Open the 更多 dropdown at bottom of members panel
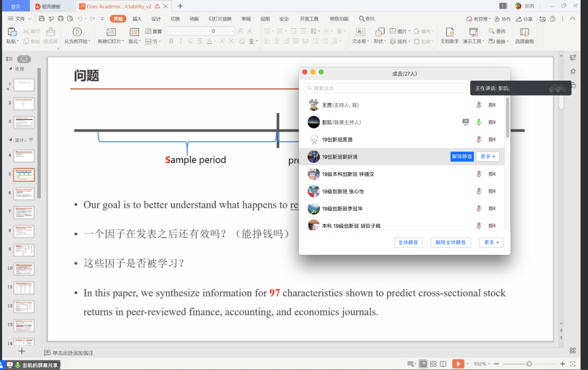 (491, 242)
